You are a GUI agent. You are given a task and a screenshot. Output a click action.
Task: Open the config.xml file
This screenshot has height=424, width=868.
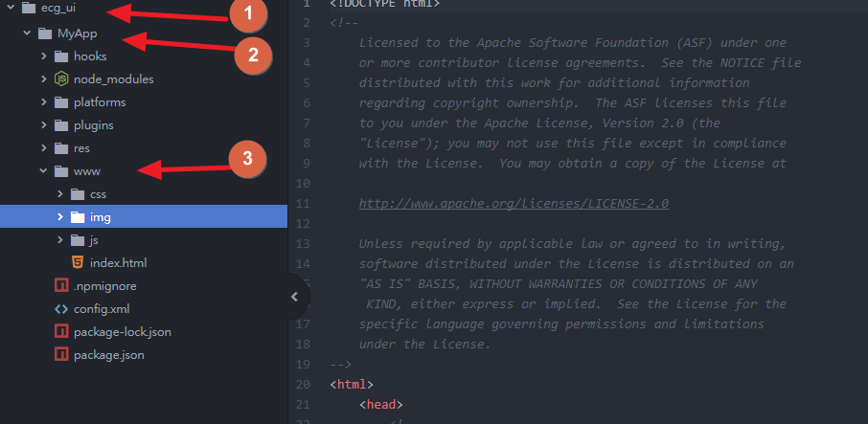pyautogui.click(x=102, y=309)
